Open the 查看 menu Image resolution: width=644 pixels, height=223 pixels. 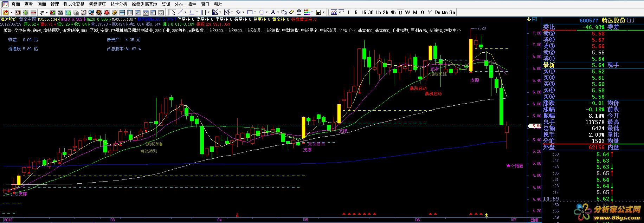click(28, 4)
